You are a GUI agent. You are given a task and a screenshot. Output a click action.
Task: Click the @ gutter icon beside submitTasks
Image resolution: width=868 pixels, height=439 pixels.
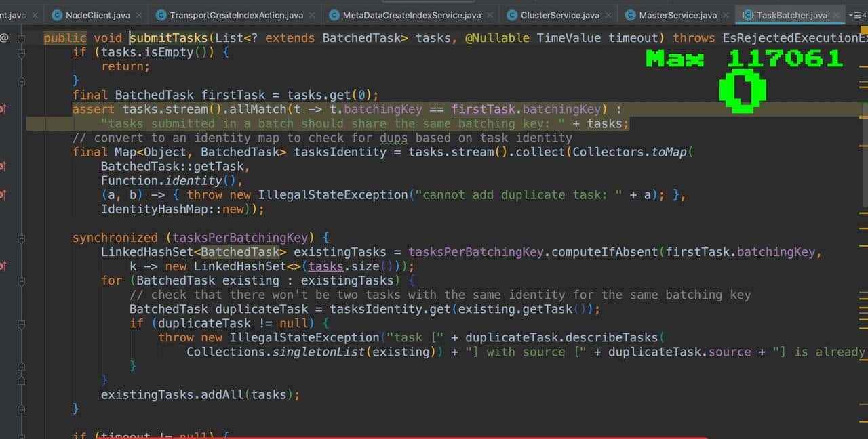coord(4,38)
